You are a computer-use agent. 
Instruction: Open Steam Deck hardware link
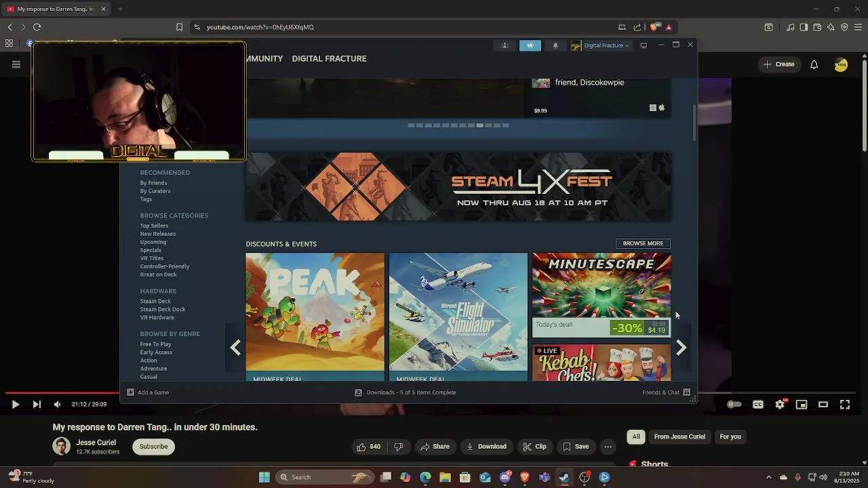coord(155,301)
